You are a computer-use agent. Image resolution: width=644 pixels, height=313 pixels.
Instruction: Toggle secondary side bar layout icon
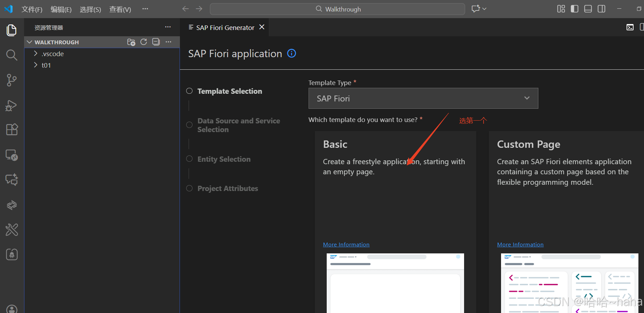(x=601, y=9)
